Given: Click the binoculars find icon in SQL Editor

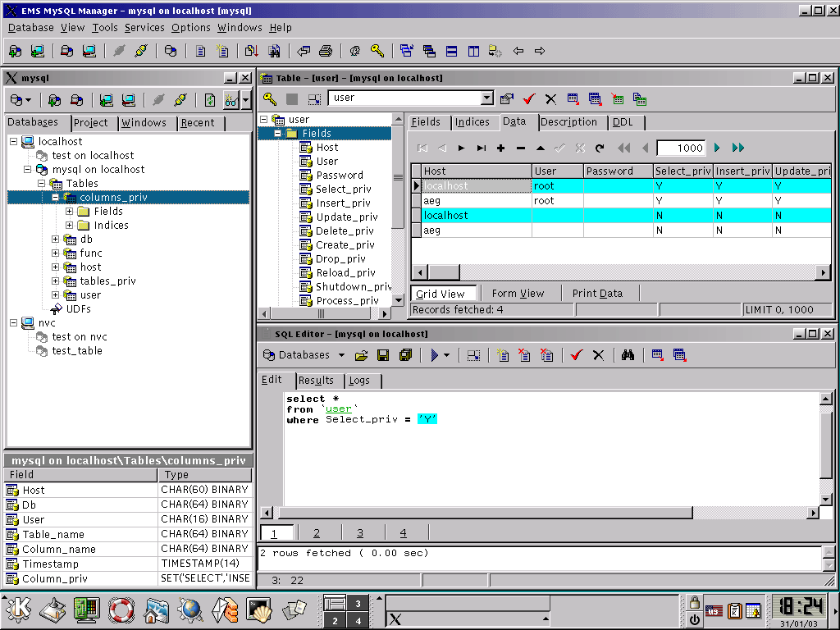Looking at the screenshot, I should pos(628,355).
